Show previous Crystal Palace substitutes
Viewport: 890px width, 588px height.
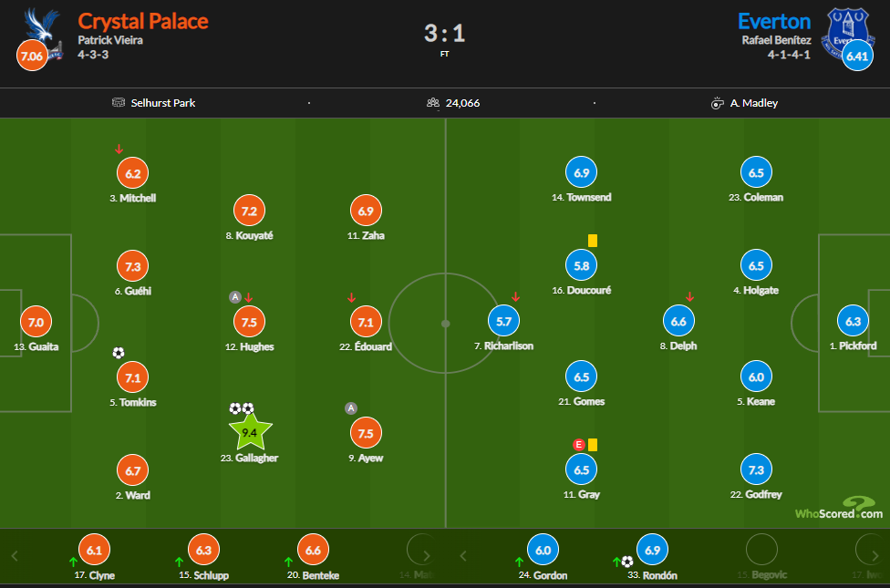click(15, 556)
